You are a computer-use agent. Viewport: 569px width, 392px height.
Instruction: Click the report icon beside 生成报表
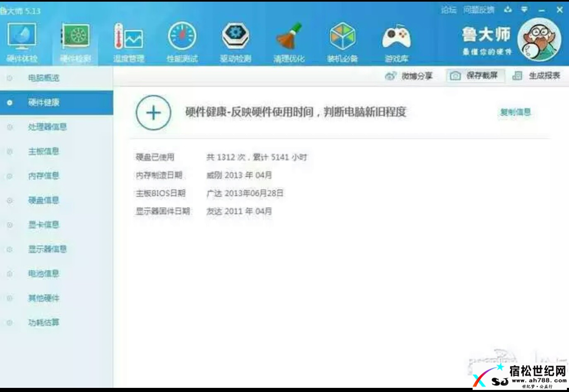click(517, 76)
